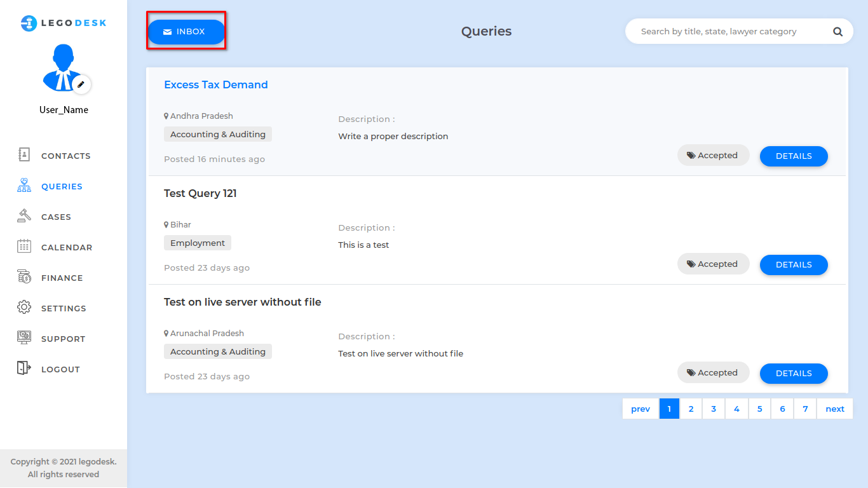
Task: Jump to page 6
Action: tap(782, 409)
